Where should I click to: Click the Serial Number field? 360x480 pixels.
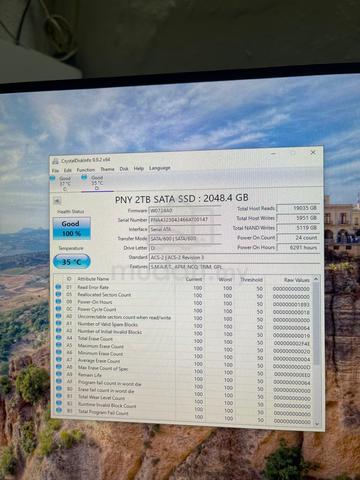click(x=185, y=220)
